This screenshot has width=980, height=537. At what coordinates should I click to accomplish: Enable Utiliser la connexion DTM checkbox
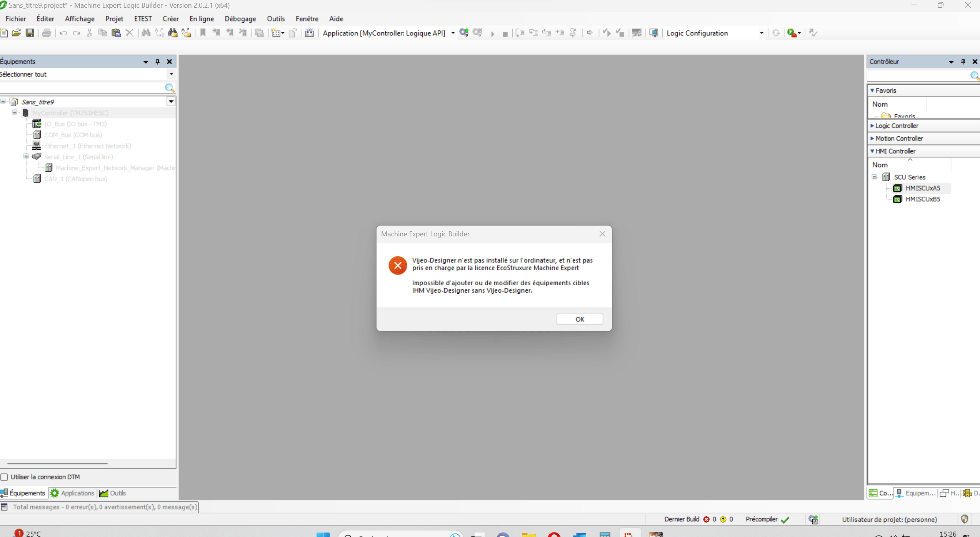5,477
